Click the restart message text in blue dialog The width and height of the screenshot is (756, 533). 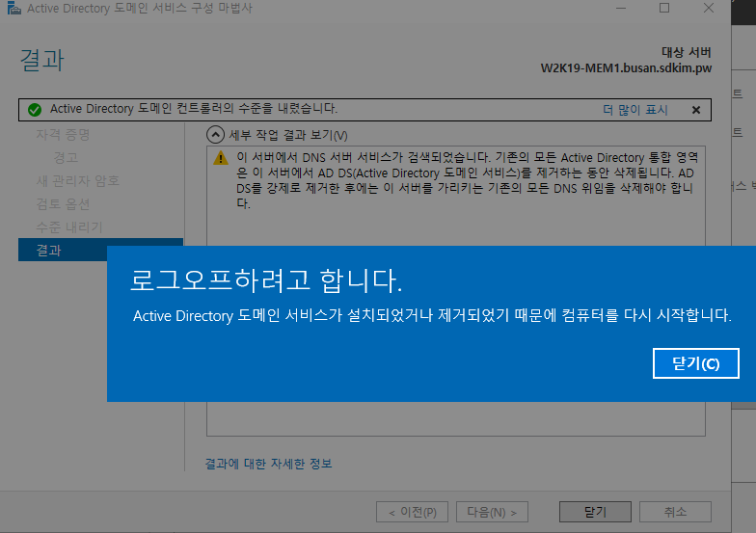432,315
